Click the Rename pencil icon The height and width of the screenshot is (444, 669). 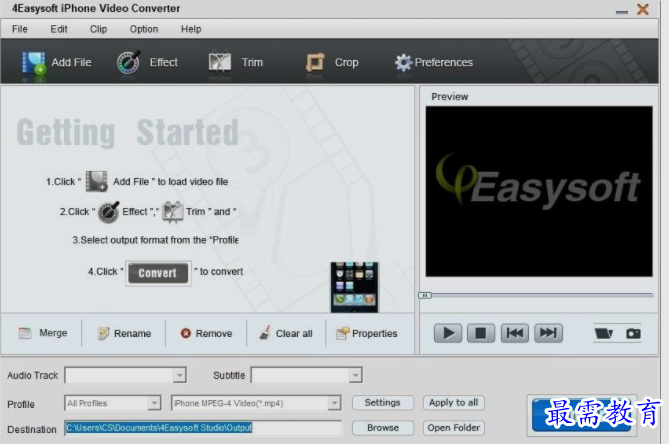point(103,333)
